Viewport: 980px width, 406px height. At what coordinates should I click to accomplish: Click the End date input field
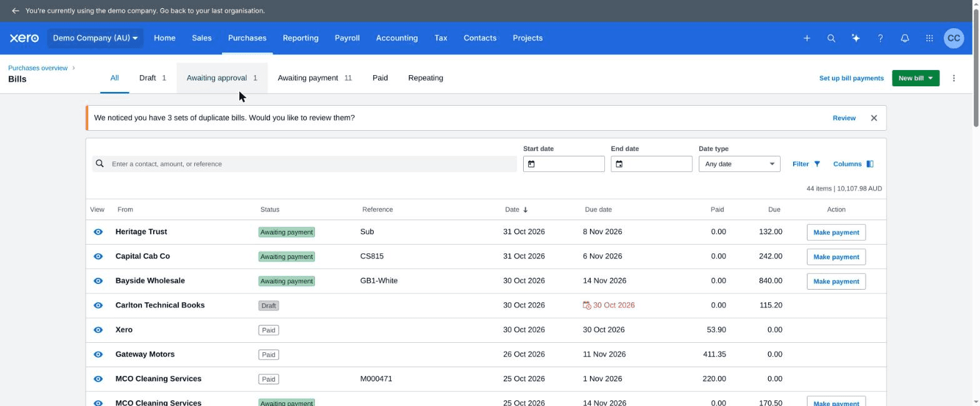[651, 164]
